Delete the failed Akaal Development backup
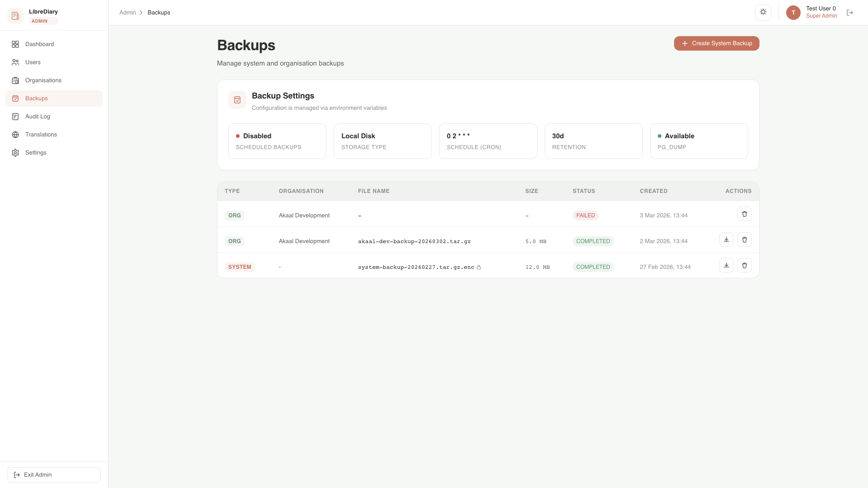Viewport: 868px width, 488px height. coord(745,213)
